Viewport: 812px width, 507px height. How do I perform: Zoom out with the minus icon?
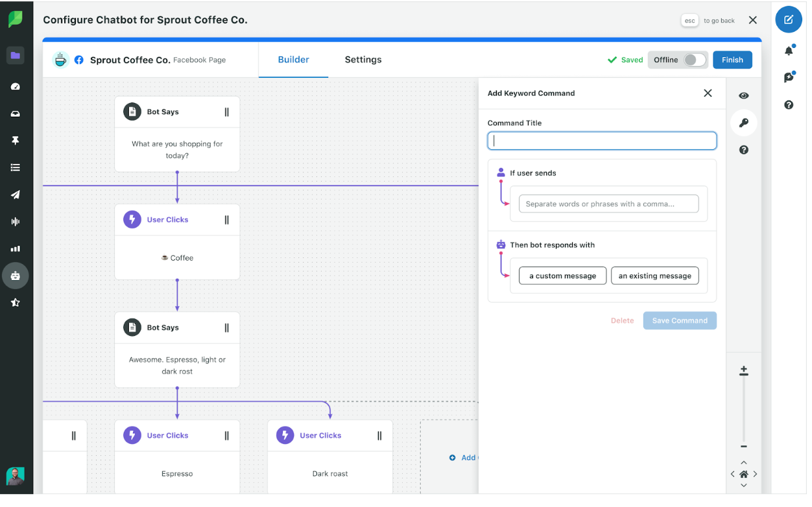[x=744, y=447]
